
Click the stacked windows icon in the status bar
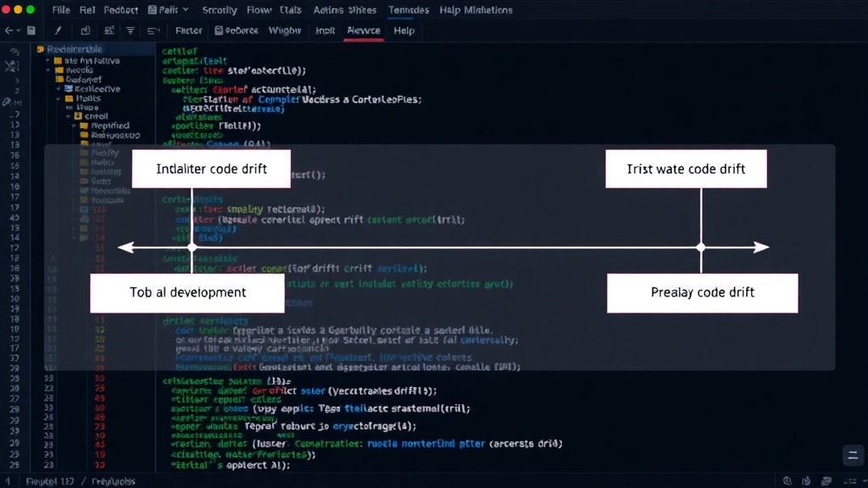[826, 481]
